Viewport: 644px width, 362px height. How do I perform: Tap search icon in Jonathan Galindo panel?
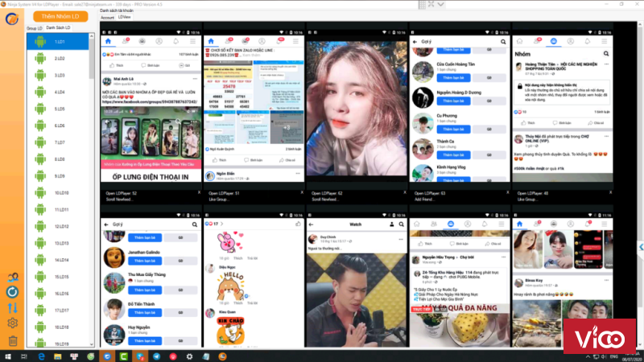195,224
